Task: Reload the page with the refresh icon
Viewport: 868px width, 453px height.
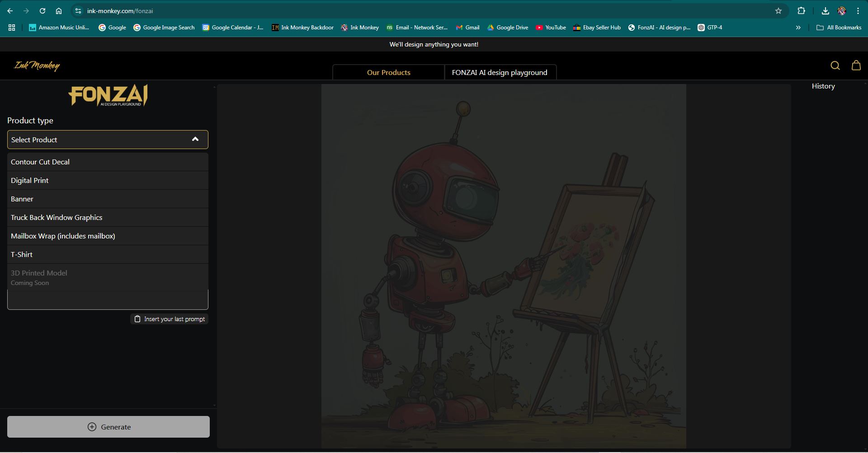Action: tap(42, 11)
